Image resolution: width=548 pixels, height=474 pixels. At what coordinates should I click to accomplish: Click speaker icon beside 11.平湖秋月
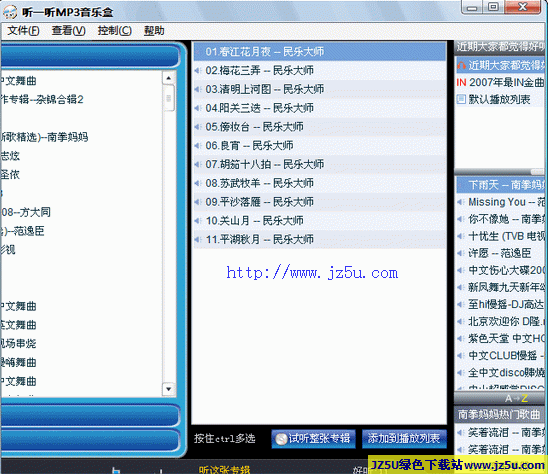(x=198, y=239)
